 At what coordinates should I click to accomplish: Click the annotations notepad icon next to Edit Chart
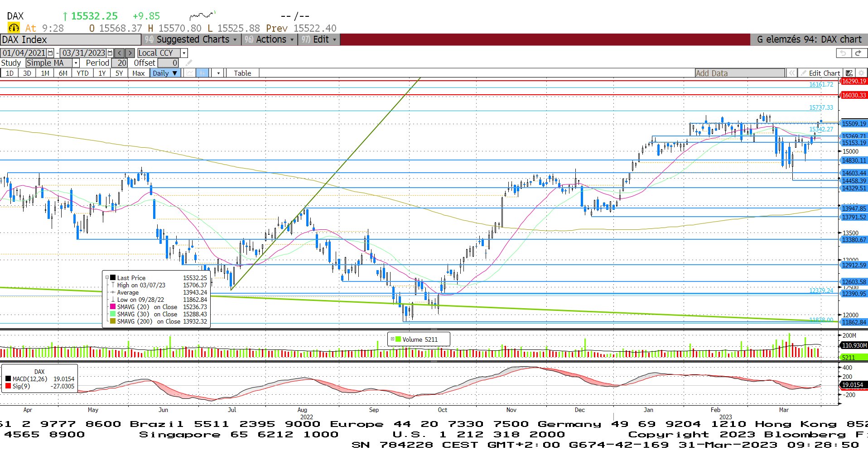click(x=849, y=73)
